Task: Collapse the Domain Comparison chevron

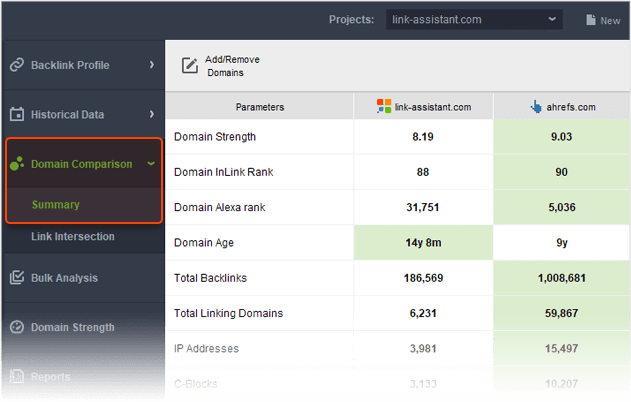Action: [x=151, y=163]
